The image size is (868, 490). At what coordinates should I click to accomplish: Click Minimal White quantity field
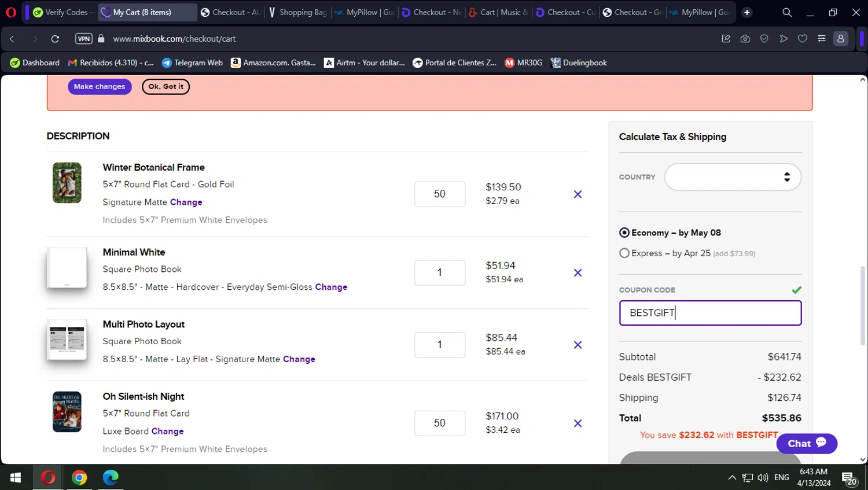coord(440,272)
